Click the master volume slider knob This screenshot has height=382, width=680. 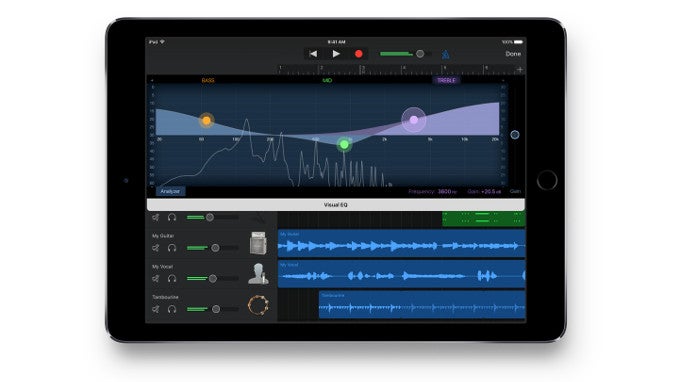coord(420,54)
